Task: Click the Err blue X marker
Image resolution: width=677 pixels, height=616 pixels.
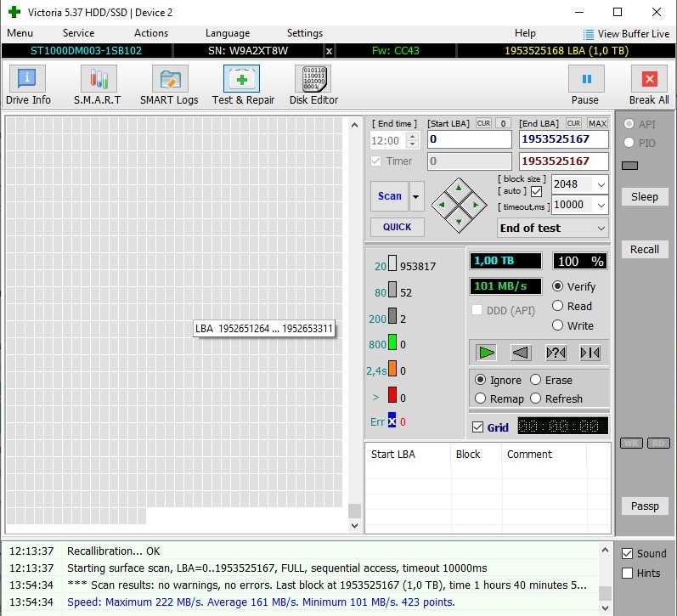Action: 392,421
